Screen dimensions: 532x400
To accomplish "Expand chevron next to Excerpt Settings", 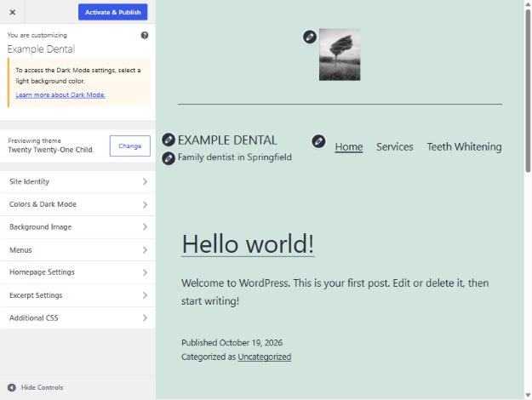I will pyautogui.click(x=145, y=295).
